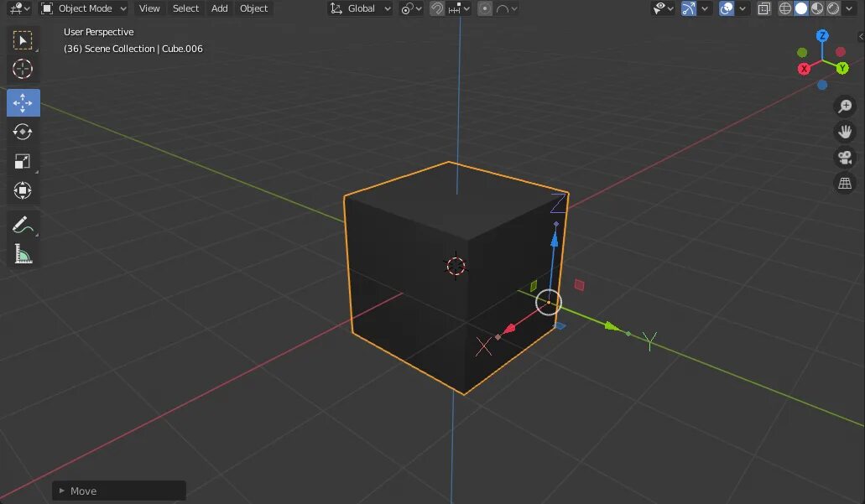
Task: Open snapping options dropdown
Action: click(459, 8)
